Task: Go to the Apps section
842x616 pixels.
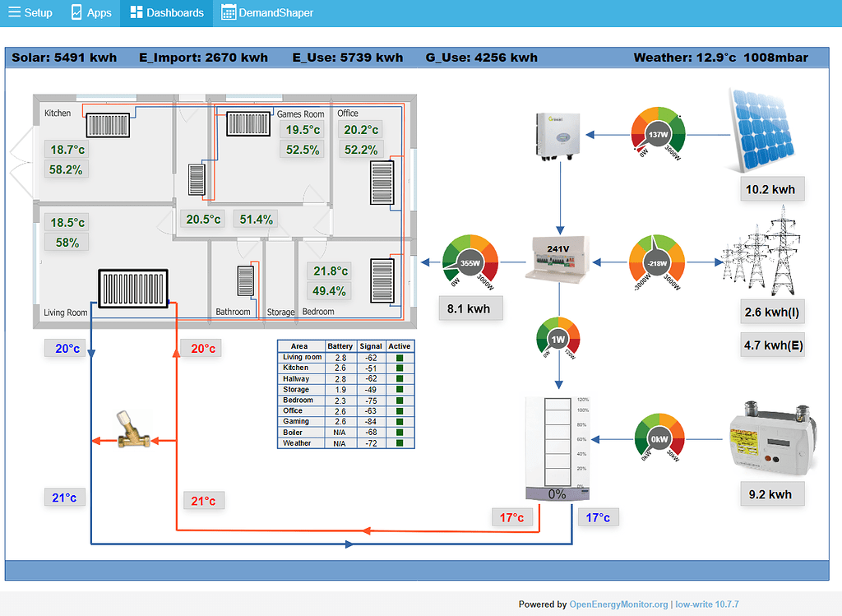Action: point(90,12)
